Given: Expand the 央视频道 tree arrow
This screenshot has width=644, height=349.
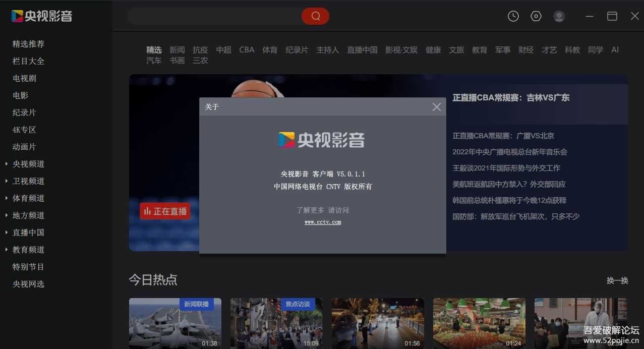Looking at the screenshot, I should click(6, 164).
